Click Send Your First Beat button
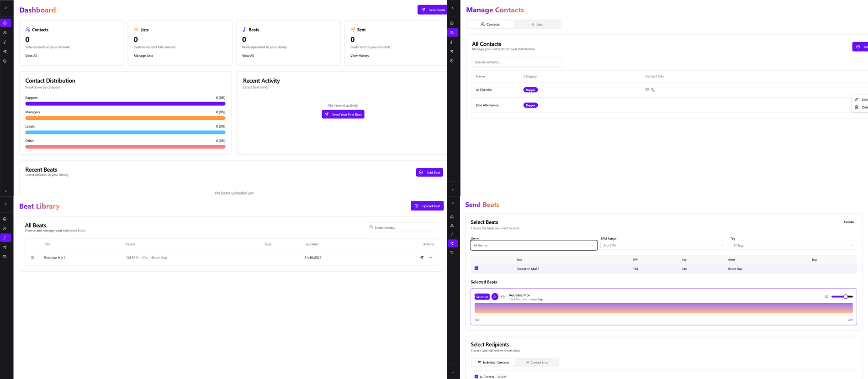 point(343,115)
